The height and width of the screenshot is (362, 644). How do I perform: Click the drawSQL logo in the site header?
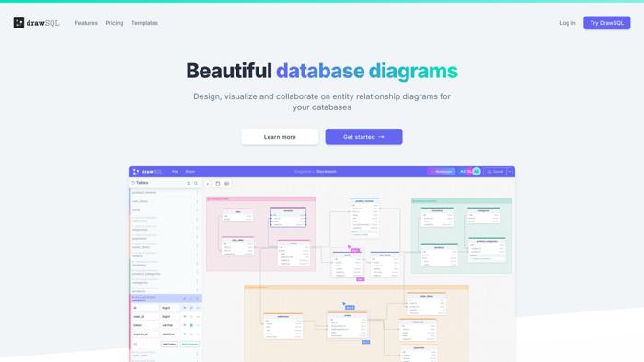(x=36, y=23)
